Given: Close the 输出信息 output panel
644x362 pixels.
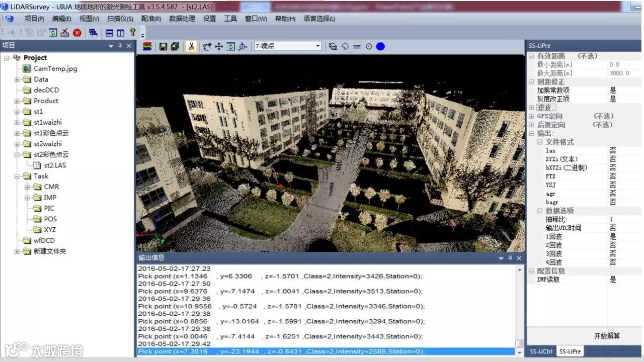Looking at the screenshot, I should point(519,258).
